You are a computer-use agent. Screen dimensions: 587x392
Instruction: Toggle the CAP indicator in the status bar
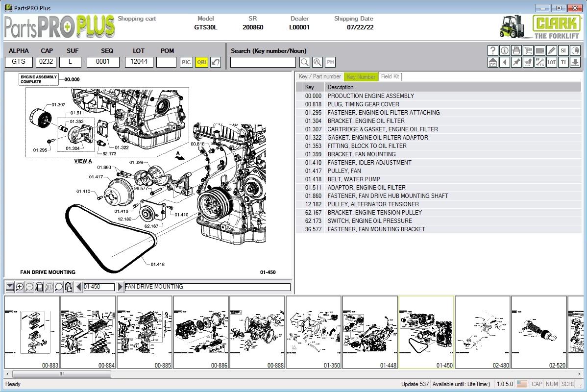tap(537, 384)
